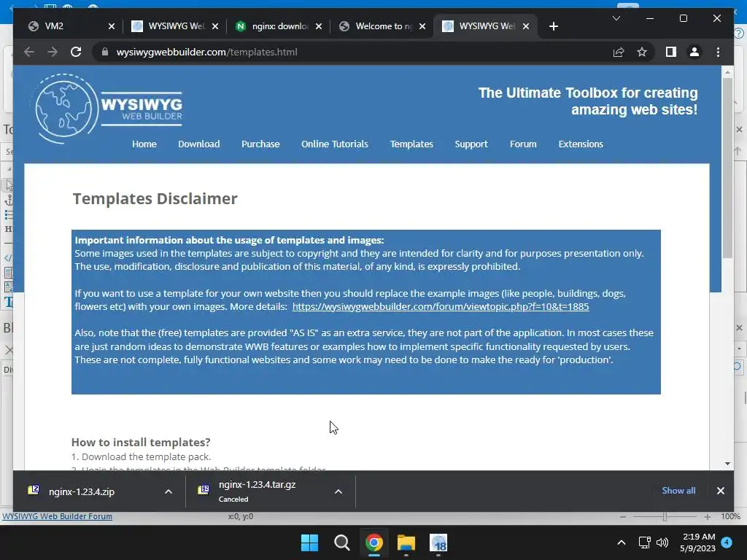Image resolution: width=747 pixels, height=560 pixels.
Task: Click zoom out minus in background window
Action: click(623, 517)
